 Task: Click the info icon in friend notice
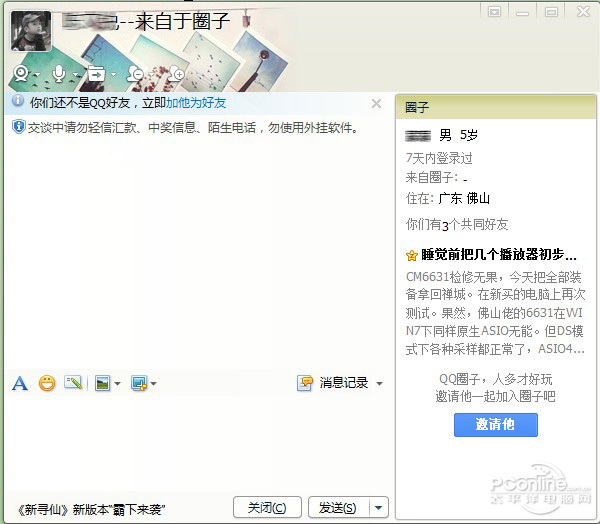point(18,101)
